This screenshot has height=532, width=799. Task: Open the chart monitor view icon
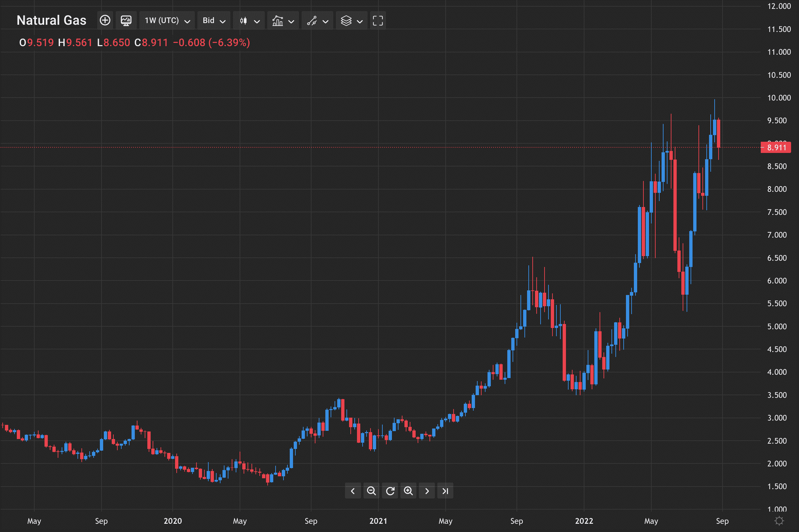click(126, 20)
